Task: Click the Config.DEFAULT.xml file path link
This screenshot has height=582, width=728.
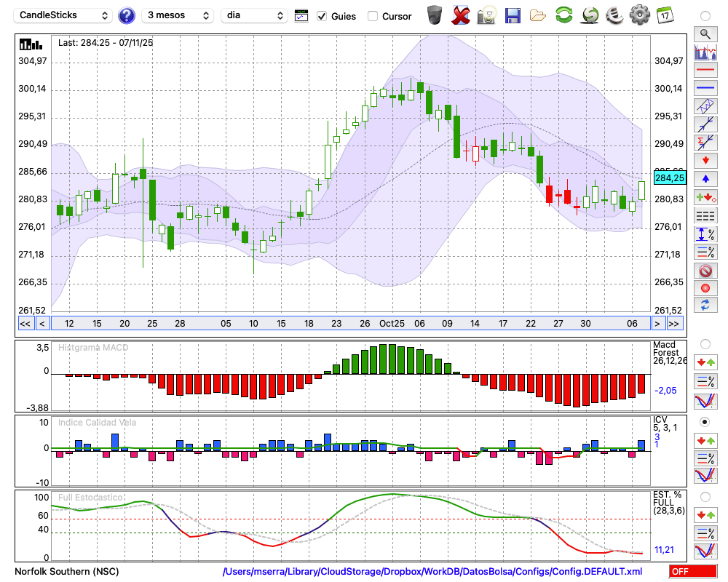Action: pos(432,572)
